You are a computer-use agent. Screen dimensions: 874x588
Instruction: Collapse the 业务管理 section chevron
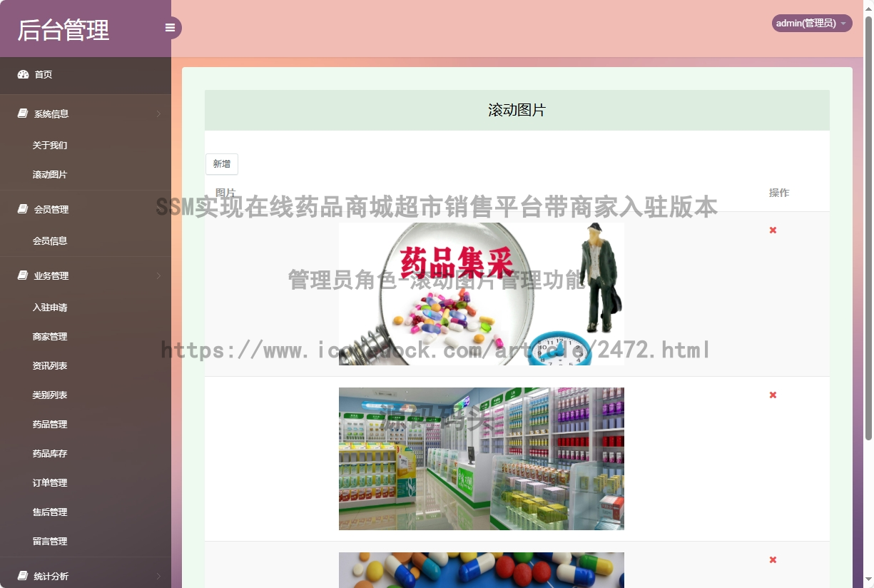tap(158, 275)
